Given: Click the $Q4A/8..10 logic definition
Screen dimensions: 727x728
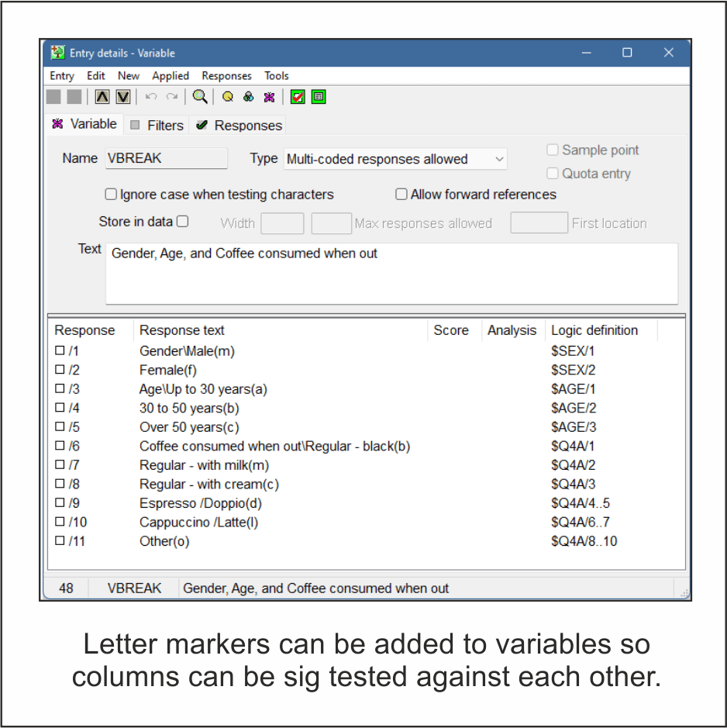Looking at the screenshot, I should [584, 541].
